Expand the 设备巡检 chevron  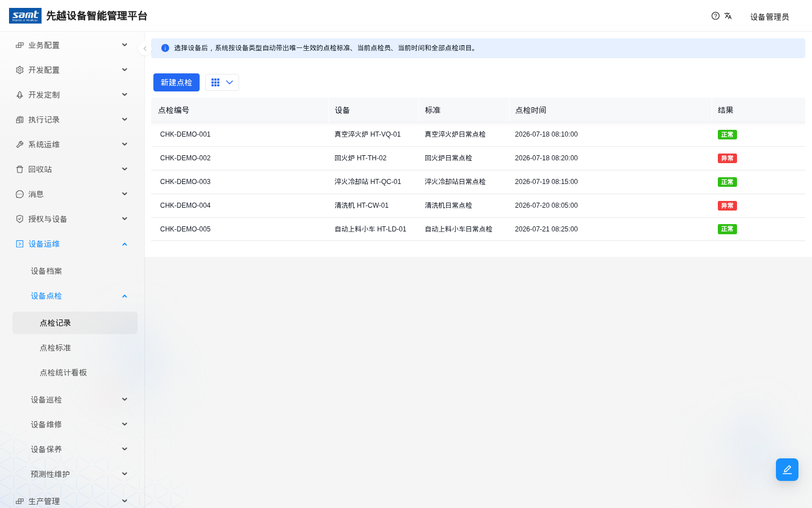pos(125,400)
